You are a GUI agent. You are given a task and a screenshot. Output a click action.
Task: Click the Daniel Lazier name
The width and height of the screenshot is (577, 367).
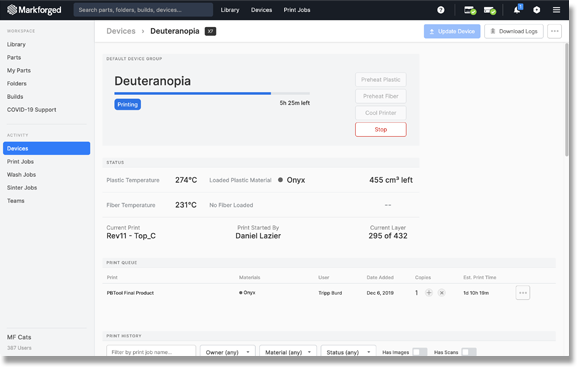click(258, 236)
